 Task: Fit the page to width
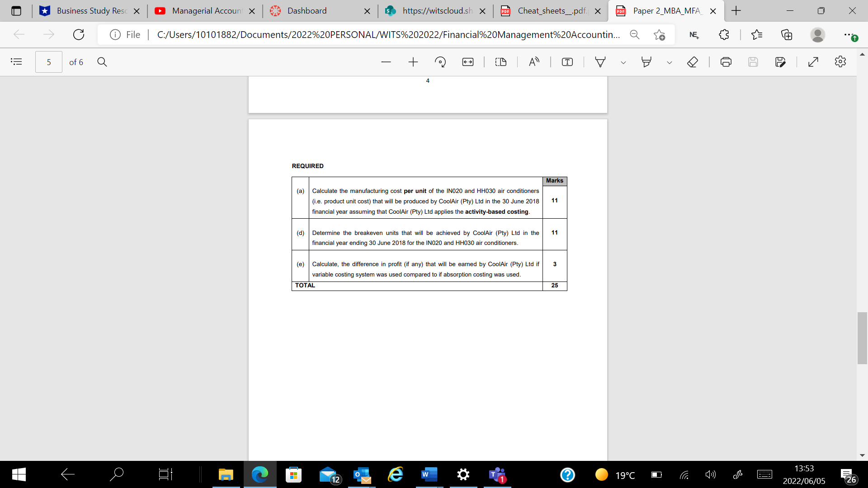pyautogui.click(x=467, y=62)
